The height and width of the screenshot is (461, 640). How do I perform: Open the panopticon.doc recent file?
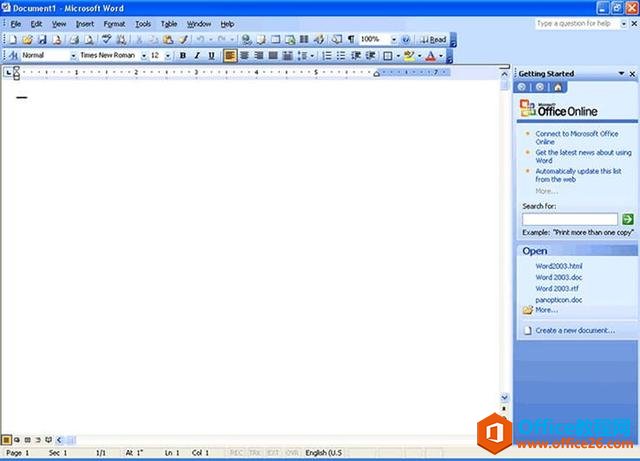pyautogui.click(x=559, y=300)
